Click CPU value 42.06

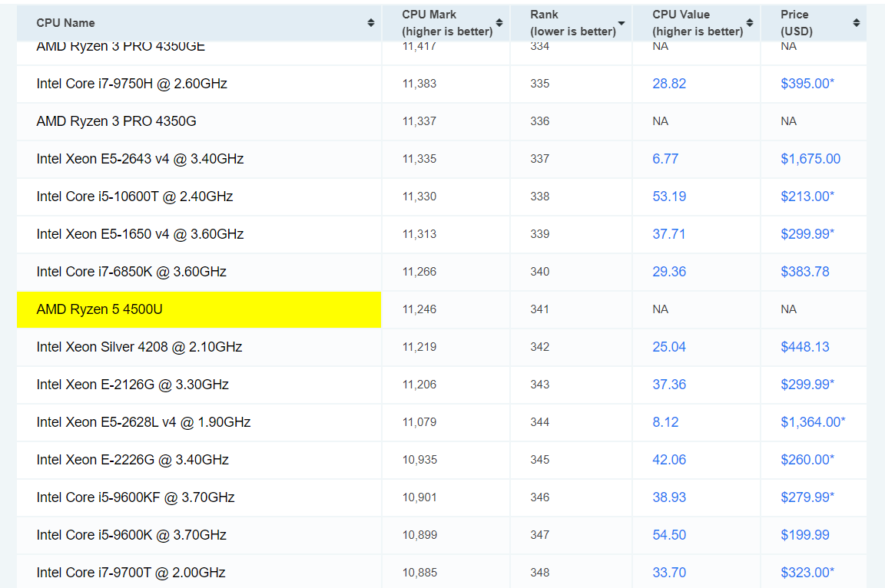pos(669,460)
